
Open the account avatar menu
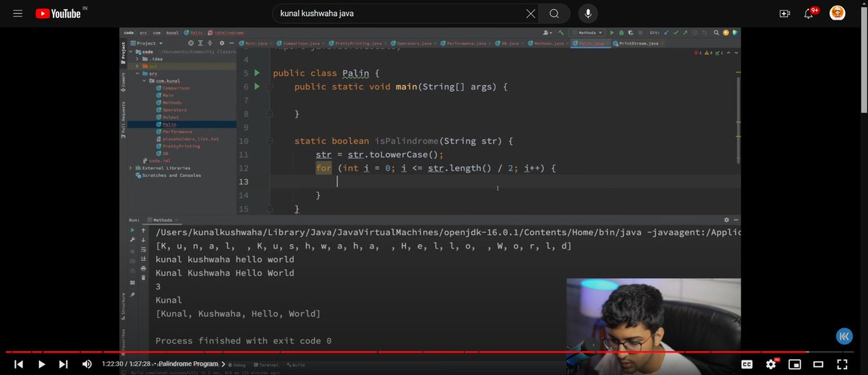pos(837,13)
